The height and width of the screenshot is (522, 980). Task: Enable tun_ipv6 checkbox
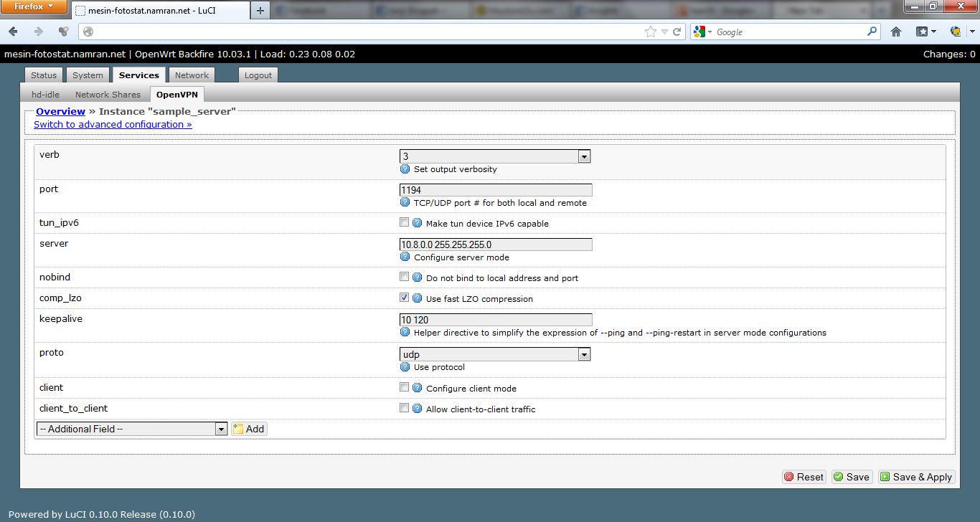coord(405,222)
